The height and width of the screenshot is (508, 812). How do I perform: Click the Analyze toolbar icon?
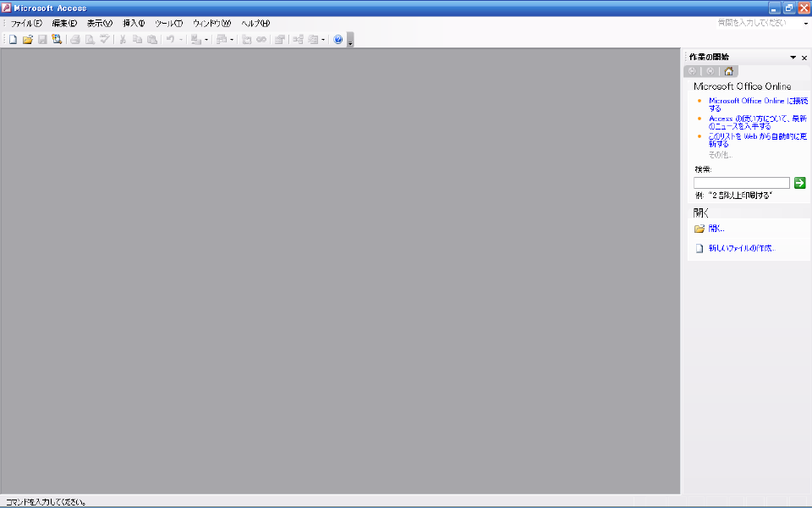[222, 40]
